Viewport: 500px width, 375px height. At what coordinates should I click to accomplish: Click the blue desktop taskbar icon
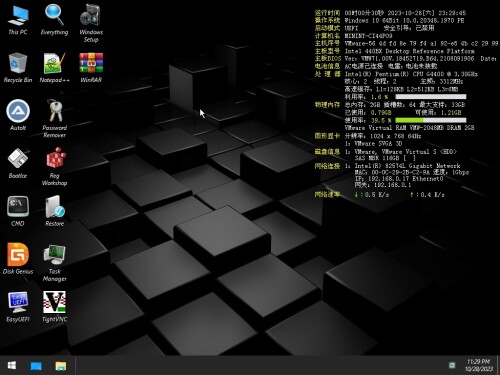pyautogui.click(x=36, y=366)
